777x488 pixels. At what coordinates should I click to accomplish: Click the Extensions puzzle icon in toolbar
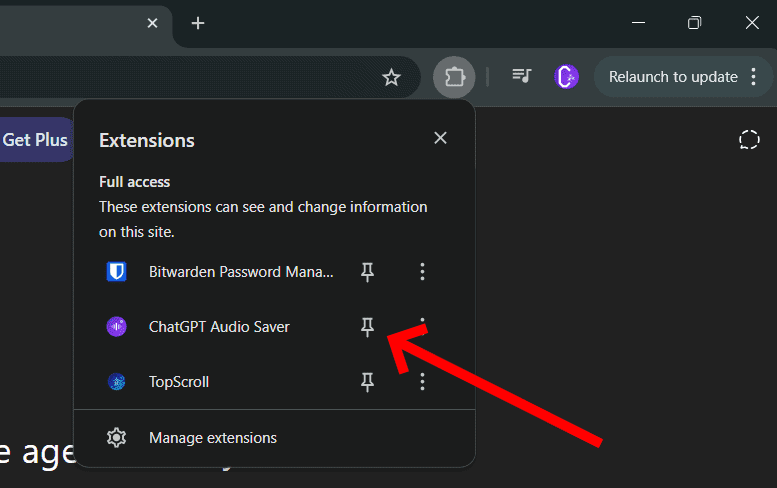pyautogui.click(x=454, y=77)
